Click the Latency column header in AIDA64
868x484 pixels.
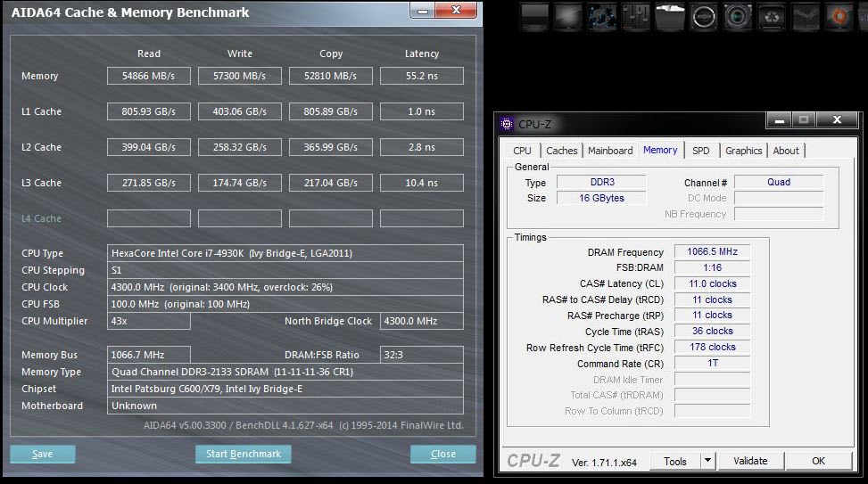tap(422, 53)
